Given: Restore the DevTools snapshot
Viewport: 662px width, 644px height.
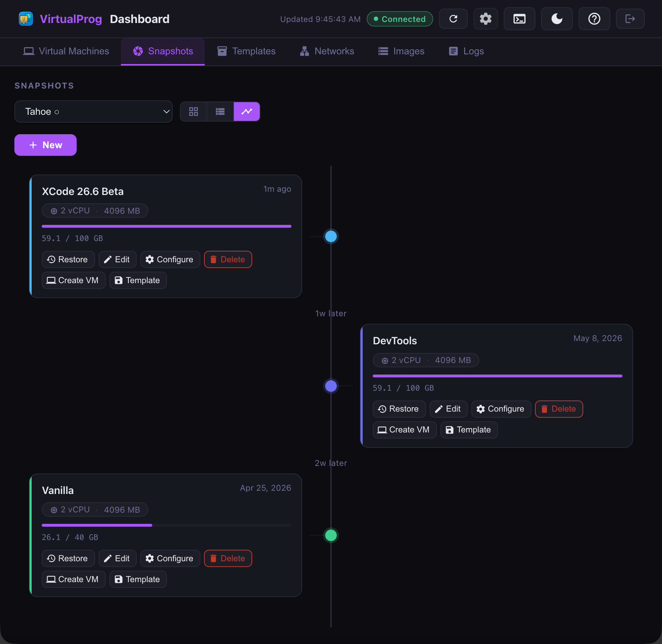Looking at the screenshot, I should pyautogui.click(x=399, y=409).
